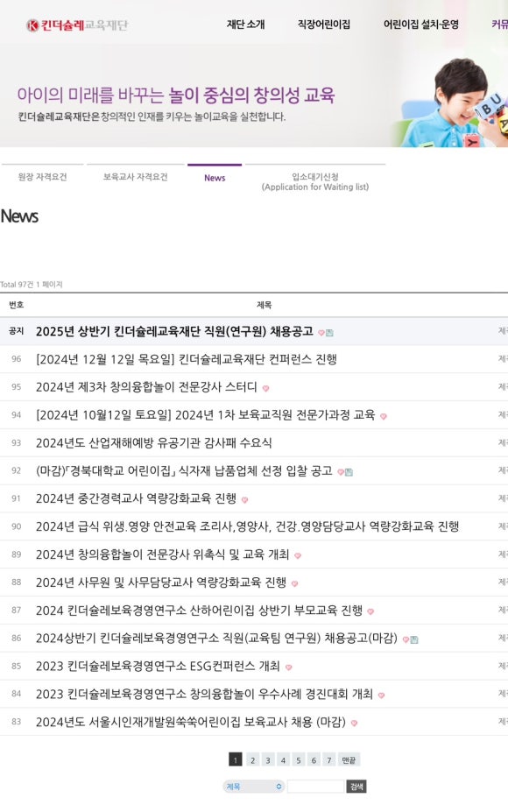Image resolution: width=508 pixels, height=812 pixels.
Task: Open post 96 about 12월 12일 컨퍼런스 진행
Action: pyautogui.click(x=187, y=359)
